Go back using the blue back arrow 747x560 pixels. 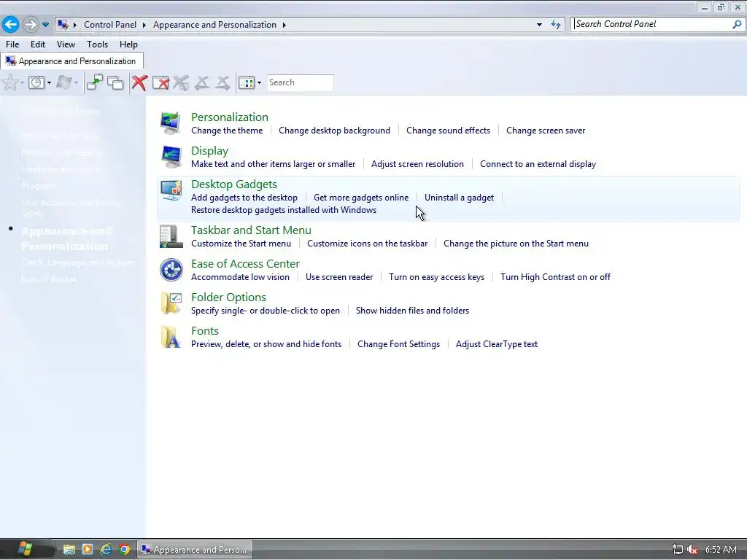pyautogui.click(x=10, y=24)
